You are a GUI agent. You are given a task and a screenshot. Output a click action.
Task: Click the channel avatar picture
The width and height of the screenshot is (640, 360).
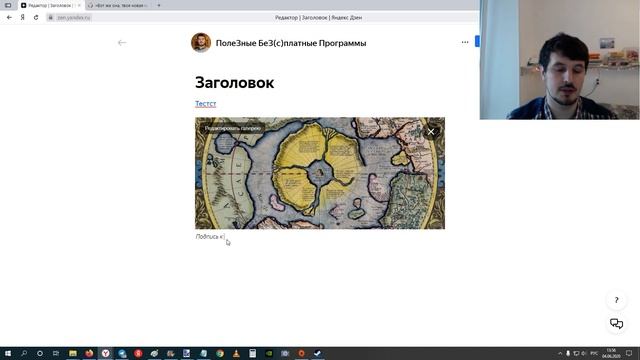point(201,42)
